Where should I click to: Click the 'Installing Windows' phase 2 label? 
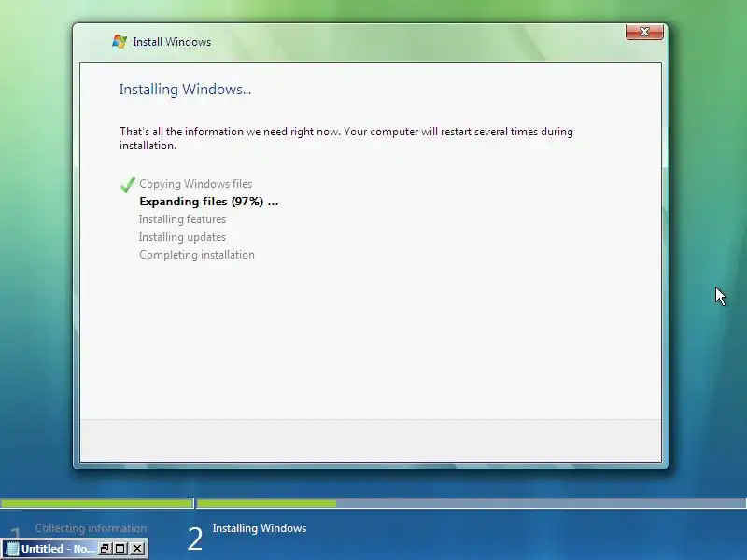pos(260,528)
